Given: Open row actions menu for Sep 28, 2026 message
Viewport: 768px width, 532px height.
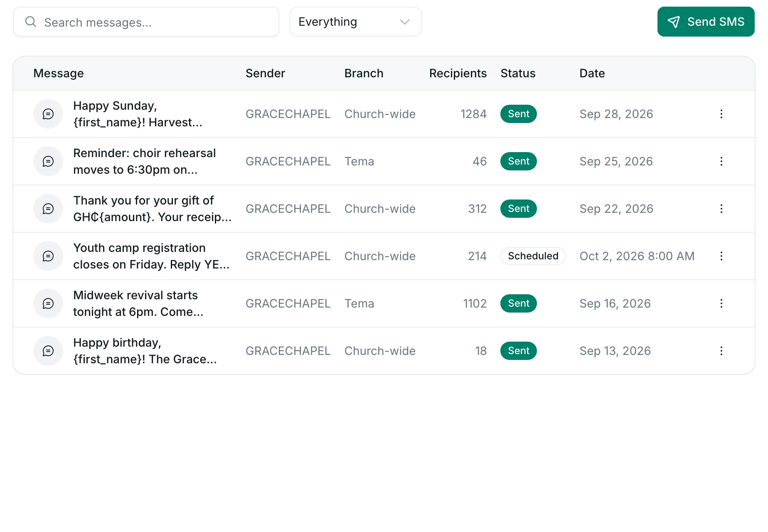Looking at the screenshot, I should click(x=721, y=114).
